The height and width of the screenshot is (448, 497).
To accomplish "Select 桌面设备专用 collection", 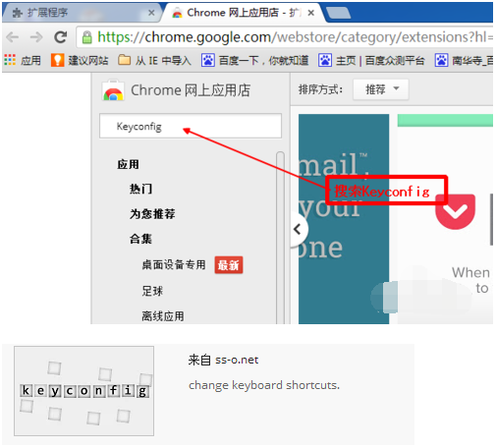I will tap(174, 264).
